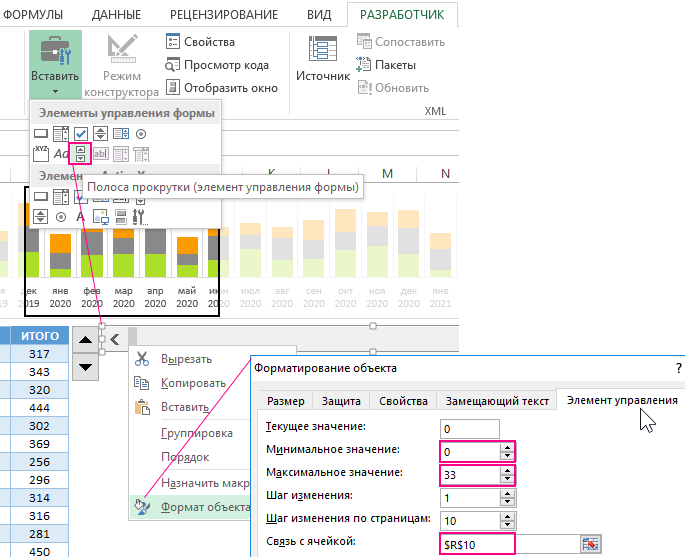The image size is (685, 557).
Task: Select the scroll bar form control icon
Action: [x=81, y=154]
